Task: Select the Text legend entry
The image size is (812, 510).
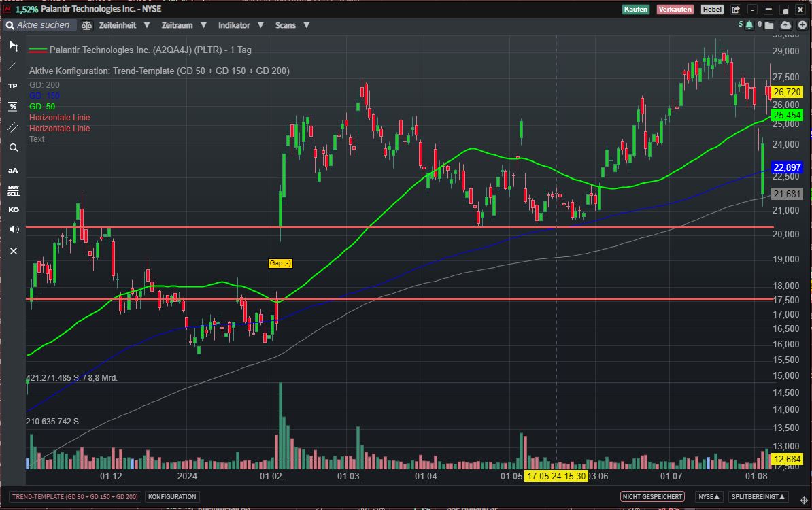Action: click(37, 139)
